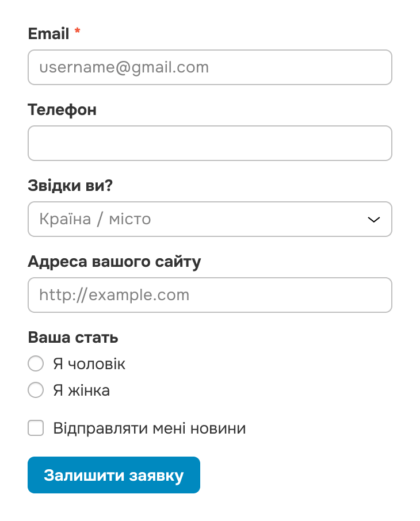Click the Телефон field label
Viewport: 420px width, 521px height.
click(62, 109)
